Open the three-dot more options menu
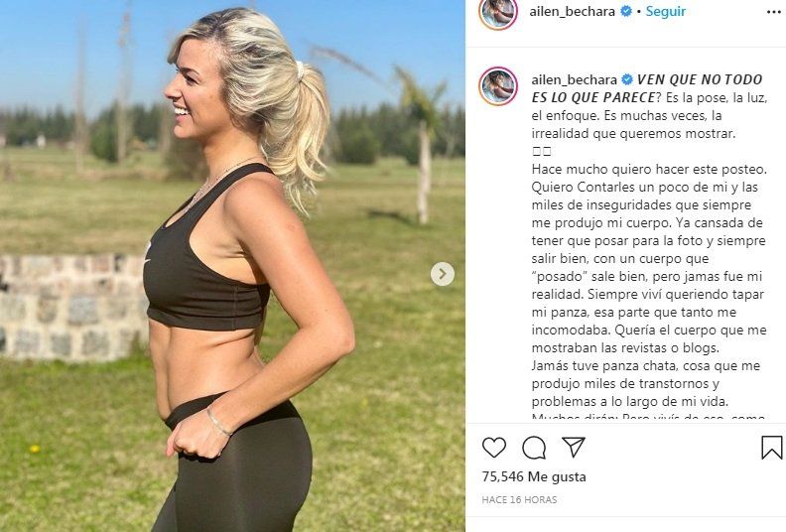The image size is (786, 532). tap(773, 13)
